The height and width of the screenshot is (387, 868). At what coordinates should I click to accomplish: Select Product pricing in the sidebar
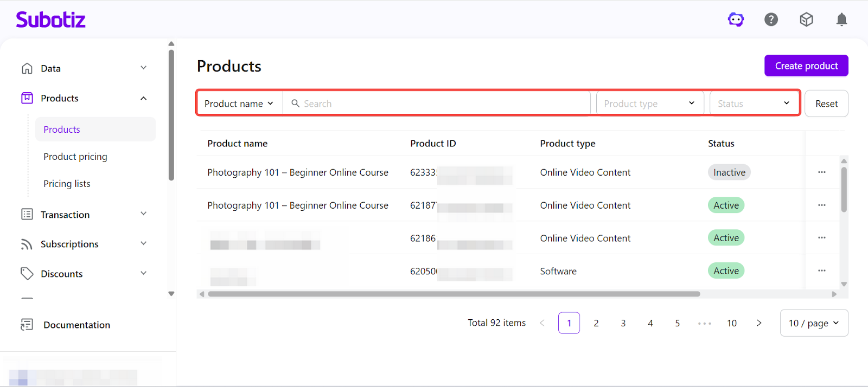click(x=75, y=157)
